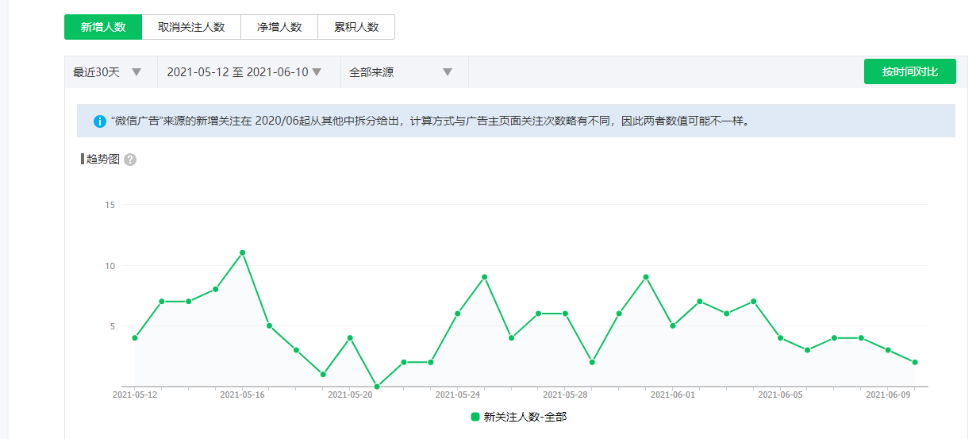This screenshot has height=439, width=980.
Task: Switch to the 净增人数 tab
Action: tap(279, 27)
